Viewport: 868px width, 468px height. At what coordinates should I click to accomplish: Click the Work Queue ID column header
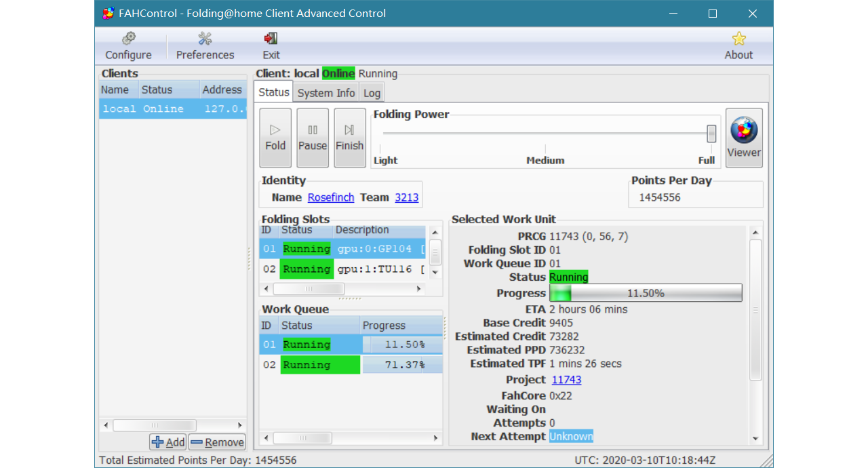click(268, 326)
